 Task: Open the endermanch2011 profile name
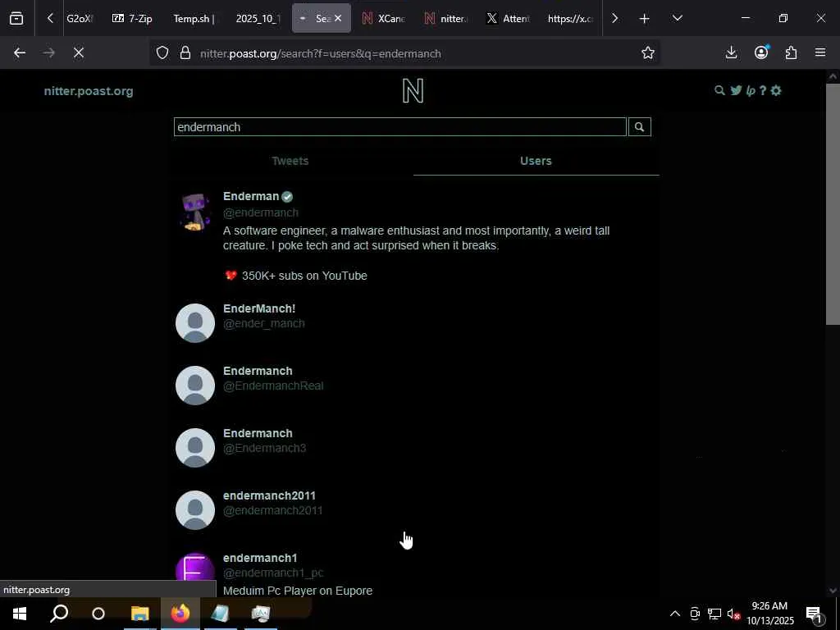[x=269, y=495]
